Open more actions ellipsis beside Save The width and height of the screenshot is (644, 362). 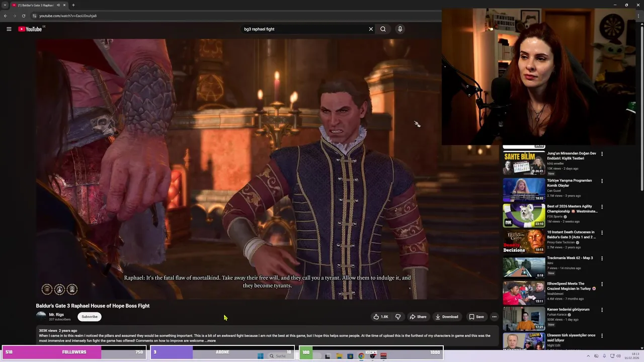(494, 317)
